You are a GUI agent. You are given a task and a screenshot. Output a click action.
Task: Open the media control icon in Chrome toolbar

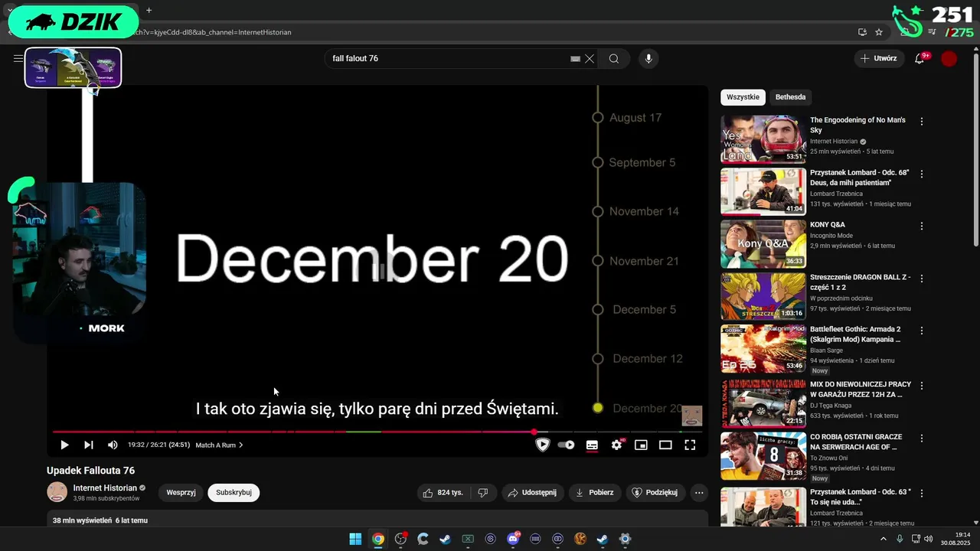(x=932, y=32)
